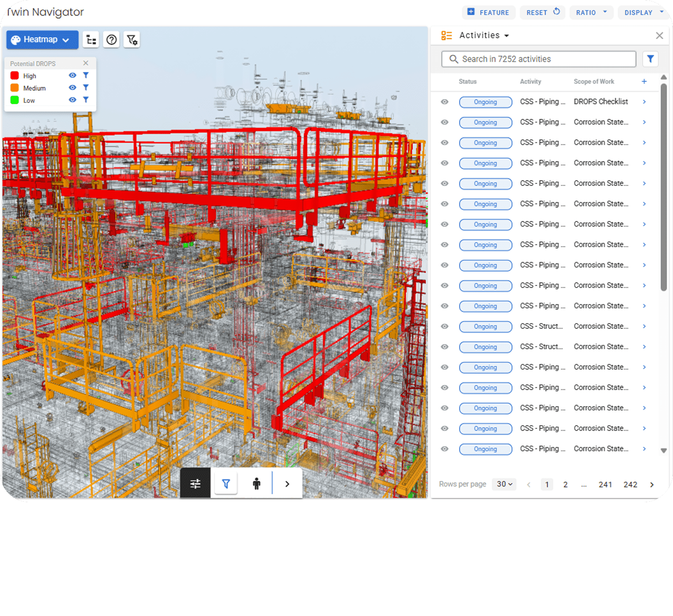Click the tree hierarchy icon next to Heatmap
673x616 pixels.
(x=91, y=40)
